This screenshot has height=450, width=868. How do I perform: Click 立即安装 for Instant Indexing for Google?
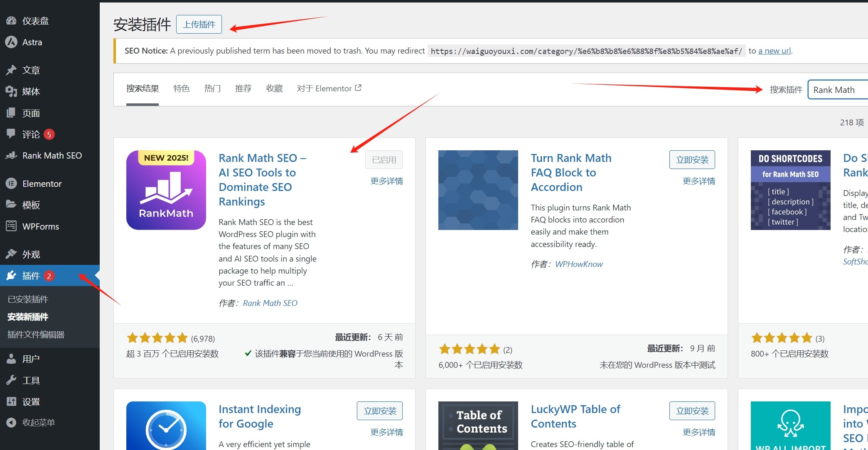point(380,411)
